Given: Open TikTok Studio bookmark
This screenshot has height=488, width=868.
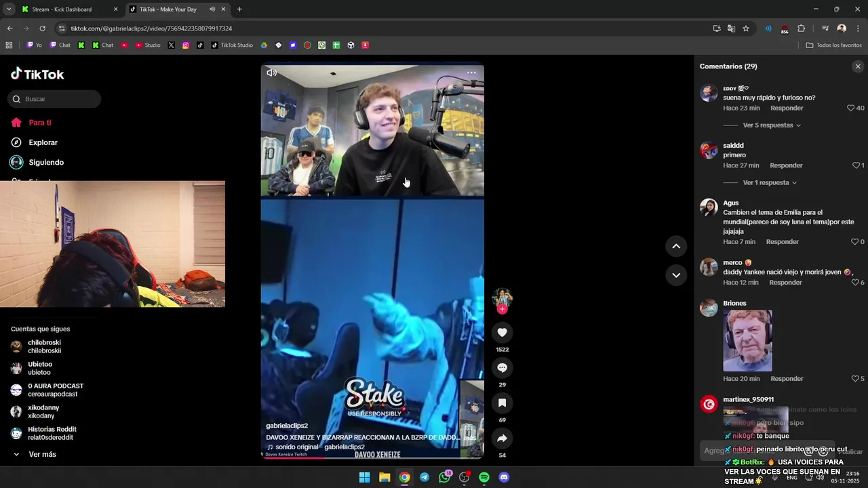Looking at the screenshot, I should (232, 45).
